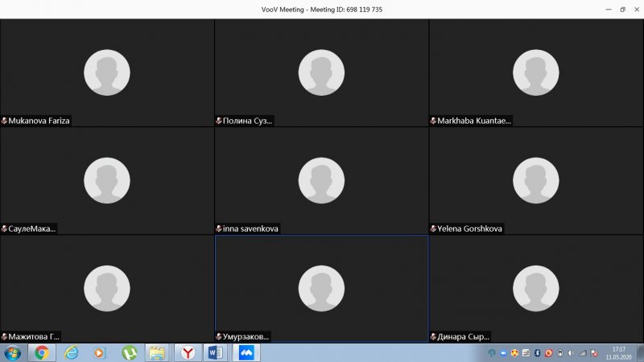Image resolution: width=644 pixels, height=362 pixels.
Task: Open Internet Explorer from taskbar
Action: (72, 353)
